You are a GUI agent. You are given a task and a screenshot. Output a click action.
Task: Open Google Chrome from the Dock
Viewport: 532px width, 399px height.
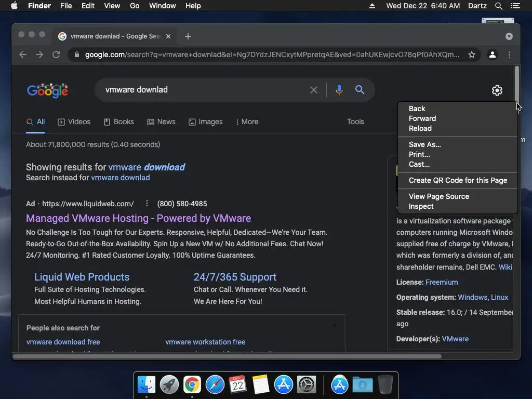(192, 385)
